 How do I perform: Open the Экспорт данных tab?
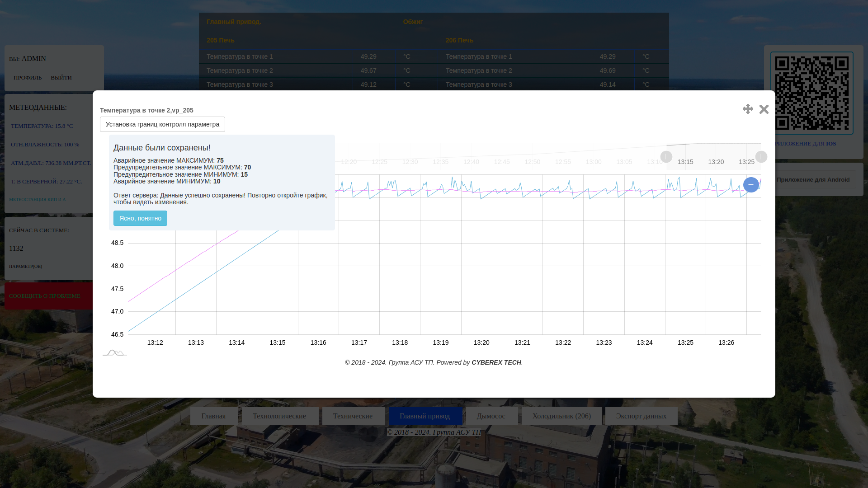coord(641,416)
